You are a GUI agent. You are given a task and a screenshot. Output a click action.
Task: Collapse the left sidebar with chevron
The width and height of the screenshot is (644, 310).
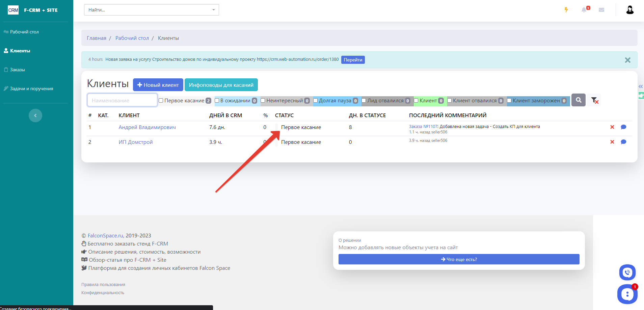[35, 115]
